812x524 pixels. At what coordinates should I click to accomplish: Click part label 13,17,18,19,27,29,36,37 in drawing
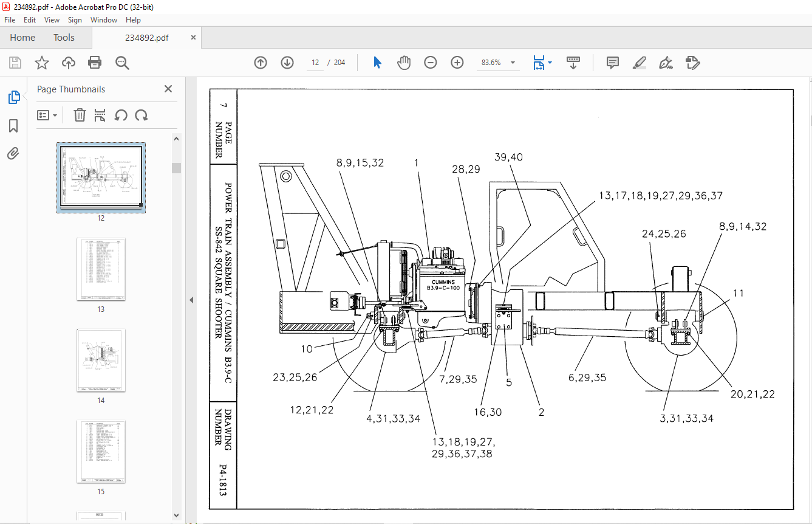pos(661,196)
